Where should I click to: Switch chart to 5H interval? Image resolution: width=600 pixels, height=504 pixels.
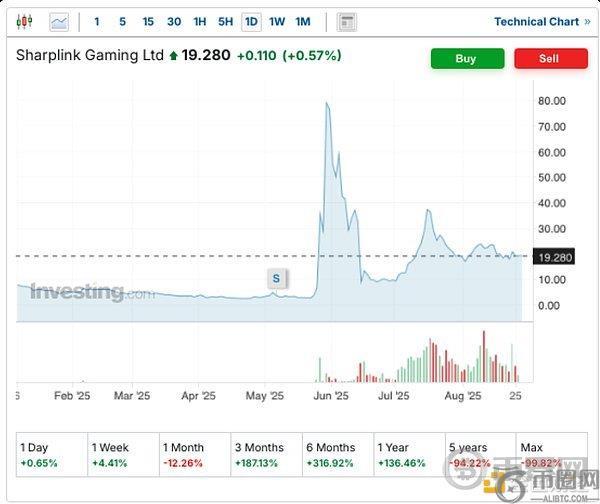[x=225, y=21]
